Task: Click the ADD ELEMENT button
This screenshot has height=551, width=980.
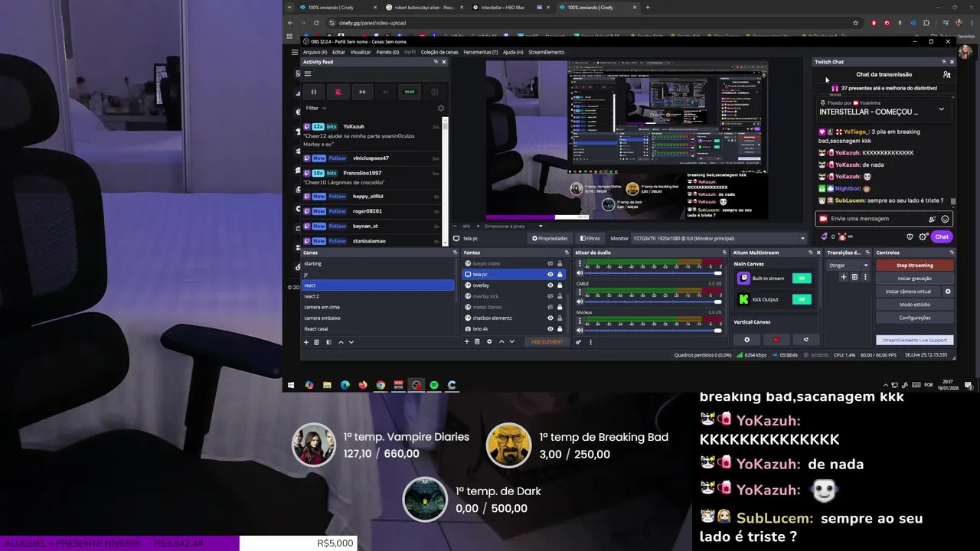Action: (547, 342)
